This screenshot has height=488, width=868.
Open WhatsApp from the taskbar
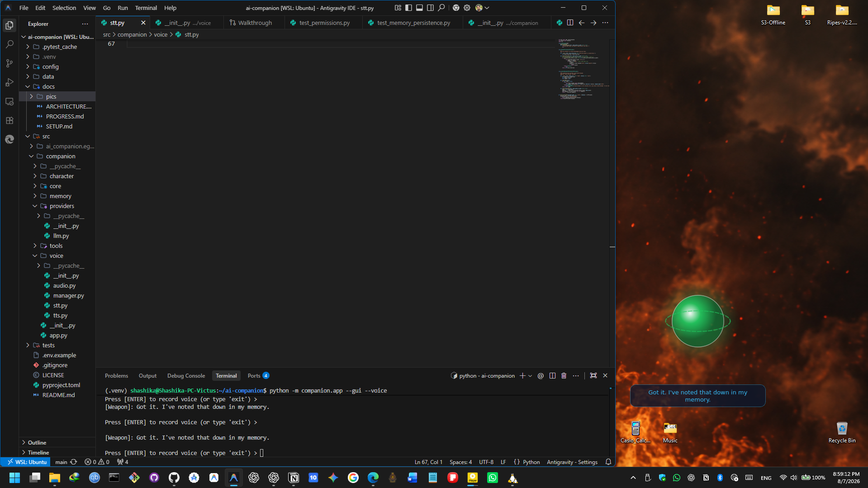pyautogui.click(x=493, y=478)
